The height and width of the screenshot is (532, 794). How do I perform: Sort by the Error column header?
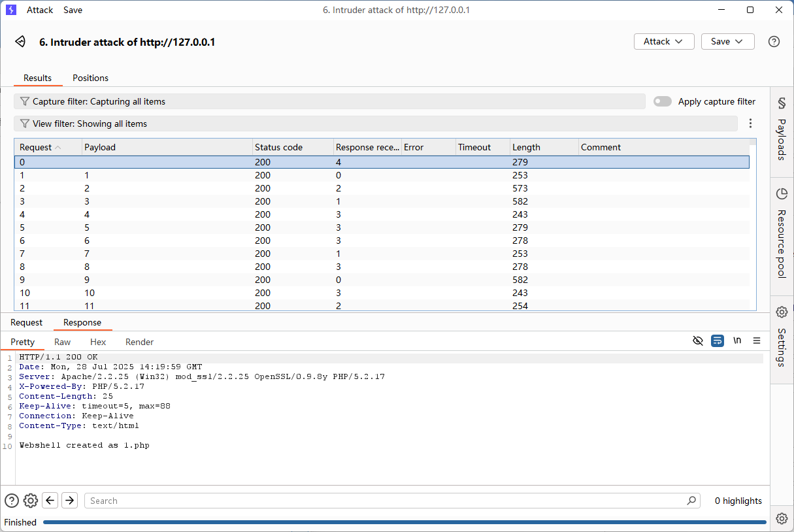pyautogui.click(x=429, y=147)
